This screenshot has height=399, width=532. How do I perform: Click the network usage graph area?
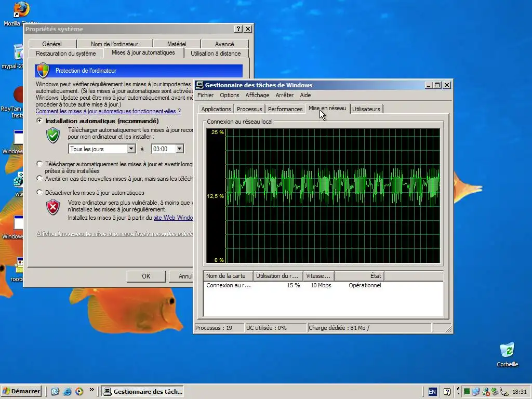(323, 195)
